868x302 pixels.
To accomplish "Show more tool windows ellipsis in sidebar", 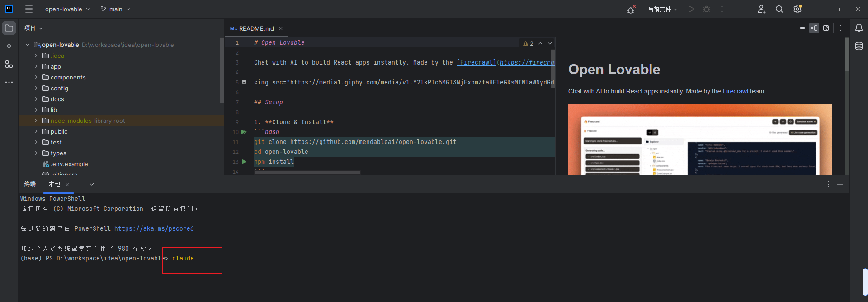I will pos(9,82).
